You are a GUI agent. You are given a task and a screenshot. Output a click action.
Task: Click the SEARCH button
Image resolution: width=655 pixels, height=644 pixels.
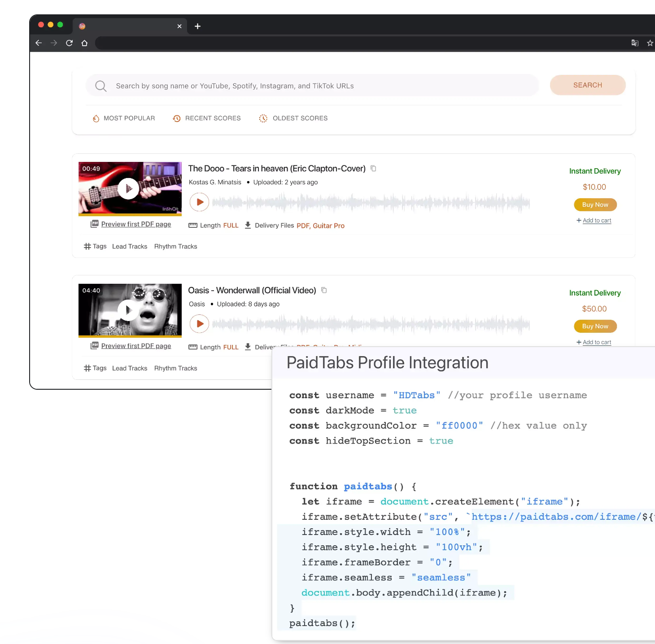(x=588, y=85)
